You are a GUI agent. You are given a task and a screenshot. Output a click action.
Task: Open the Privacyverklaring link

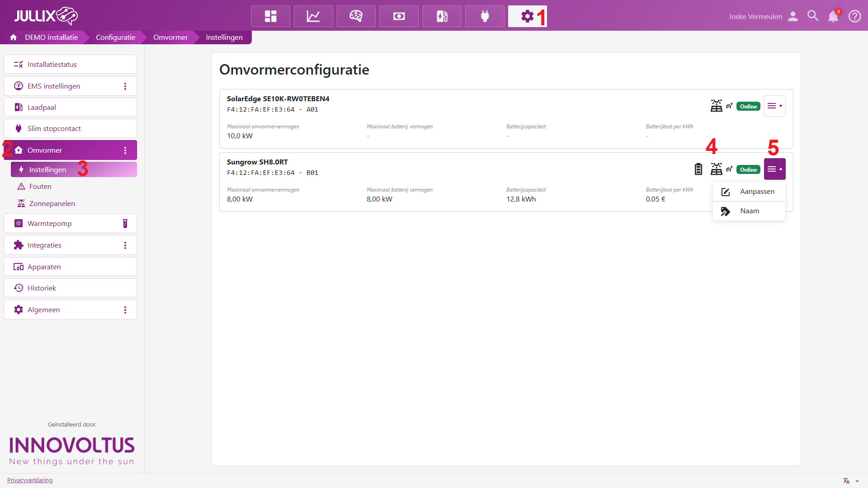[x=30, y=480]
